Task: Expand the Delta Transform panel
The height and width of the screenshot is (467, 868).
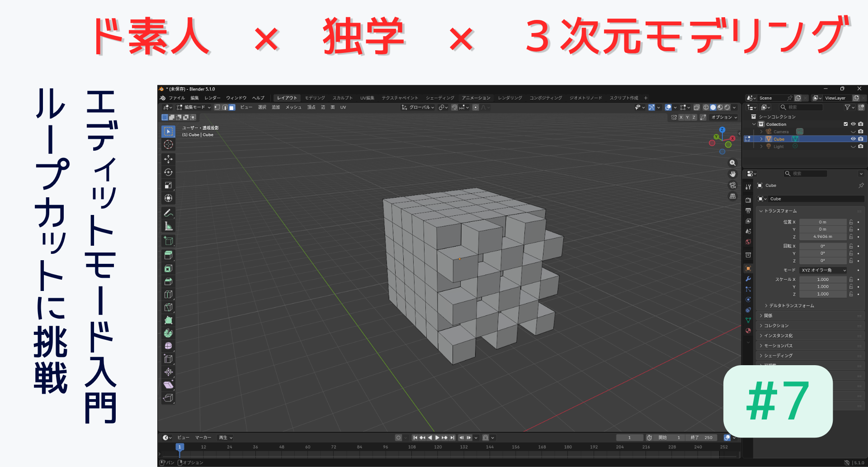Action: pos(791,305)
